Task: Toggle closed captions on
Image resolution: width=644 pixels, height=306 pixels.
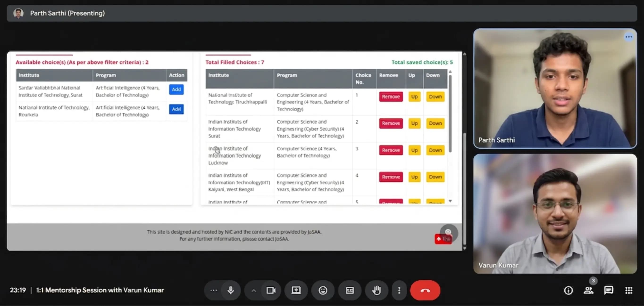Action: pos(350,290)
